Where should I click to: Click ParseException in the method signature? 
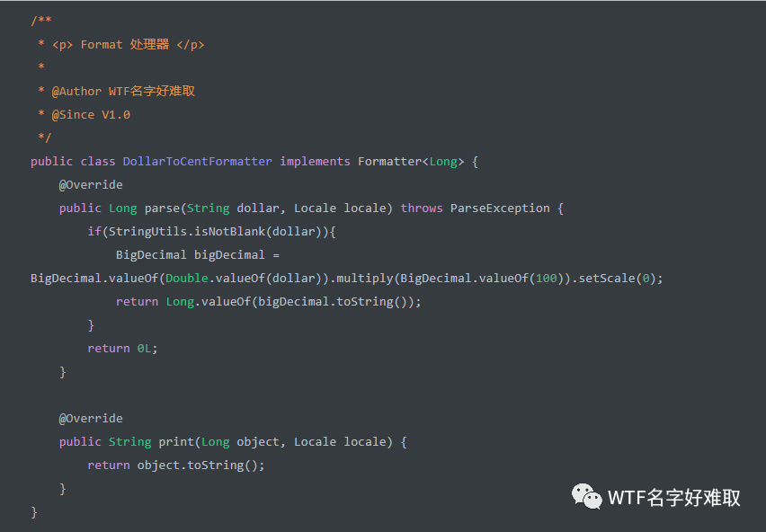pos(500,208)
